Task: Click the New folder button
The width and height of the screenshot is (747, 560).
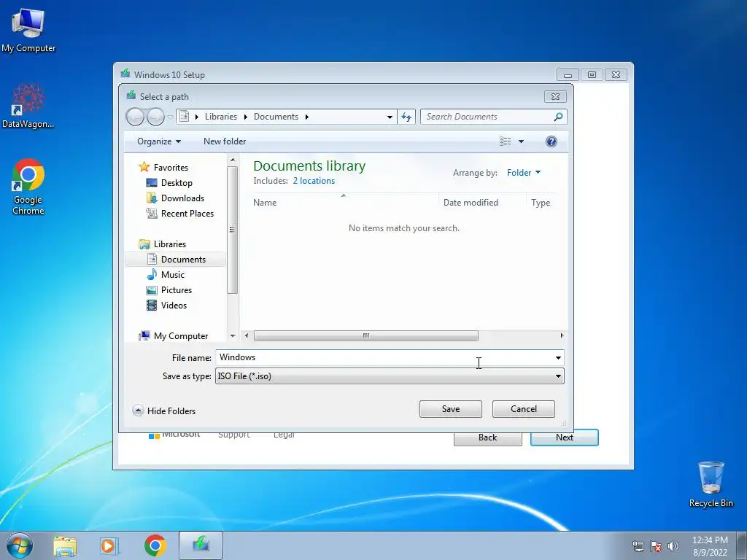Action: (x=225, y=141)
